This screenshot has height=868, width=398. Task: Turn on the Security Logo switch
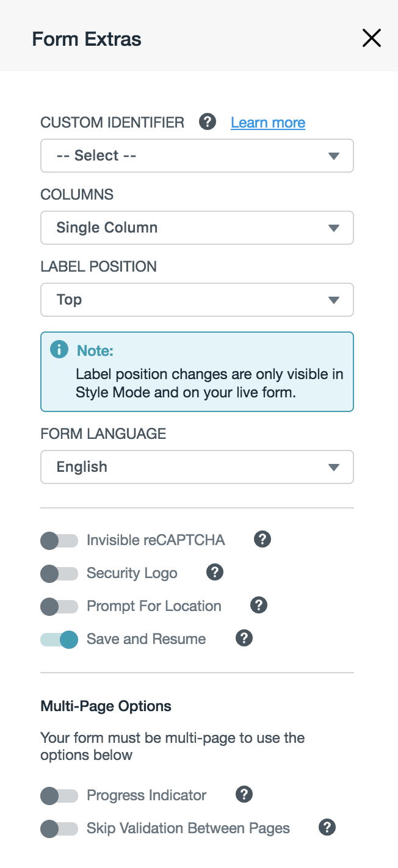59,573
